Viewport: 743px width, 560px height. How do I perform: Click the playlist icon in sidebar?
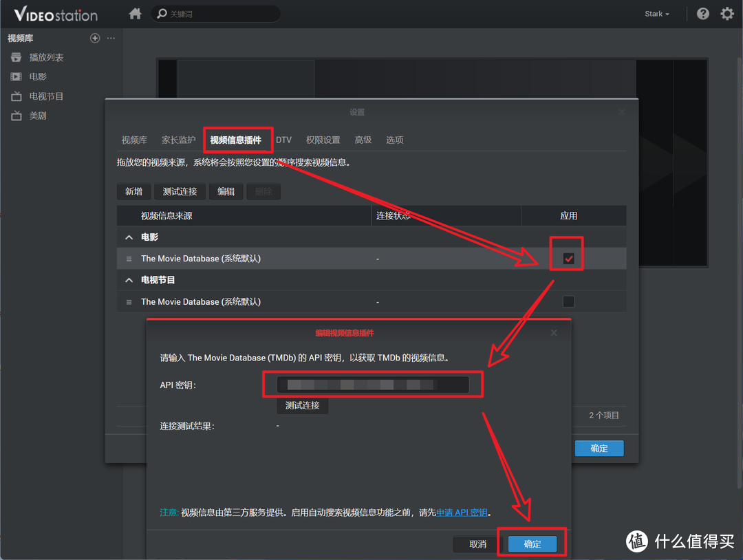pos(16,57)
